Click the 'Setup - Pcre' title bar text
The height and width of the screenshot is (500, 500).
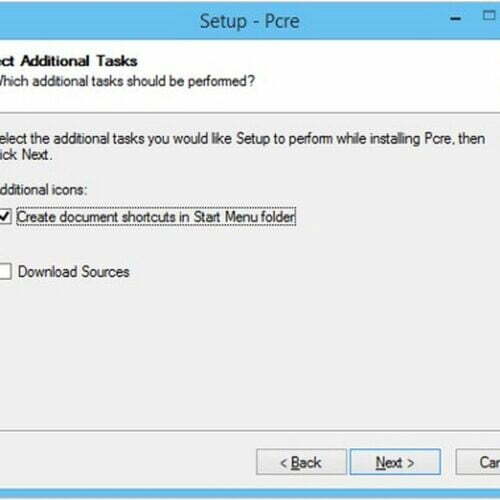pyautogui.click(x=250, y=22)
